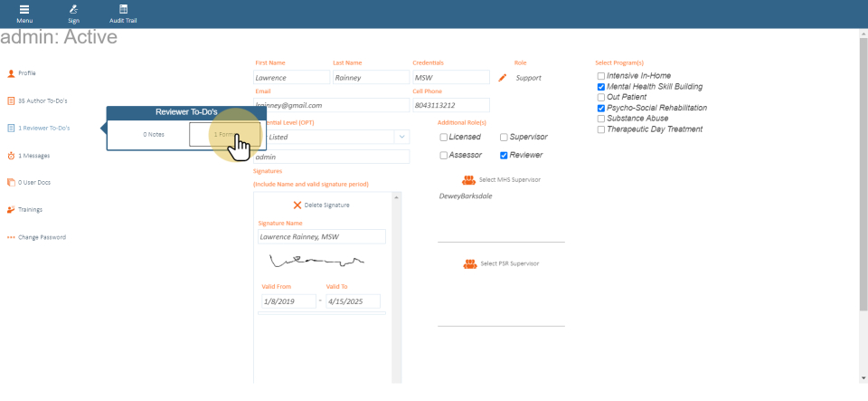Image resolution: width=868 pixels, height=401 pixels.
Task: Open the Valid To date field
Action: tap(353, 301)
